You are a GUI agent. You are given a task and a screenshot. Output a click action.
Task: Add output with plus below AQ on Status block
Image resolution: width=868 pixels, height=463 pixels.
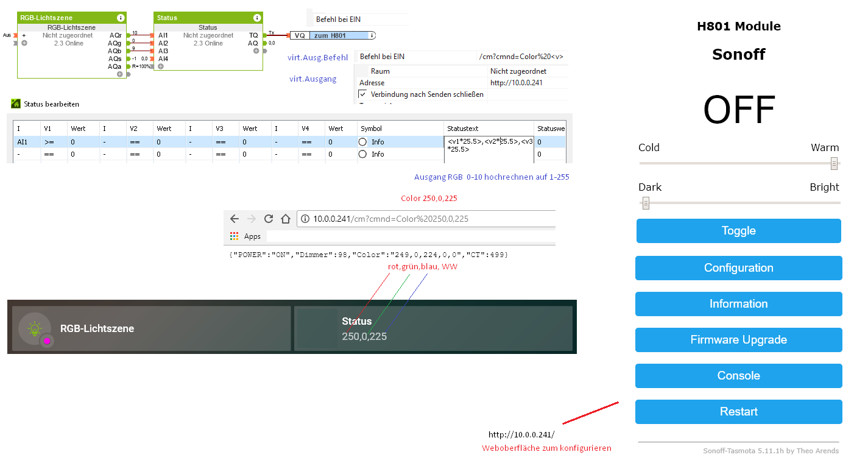coord(256,51)
